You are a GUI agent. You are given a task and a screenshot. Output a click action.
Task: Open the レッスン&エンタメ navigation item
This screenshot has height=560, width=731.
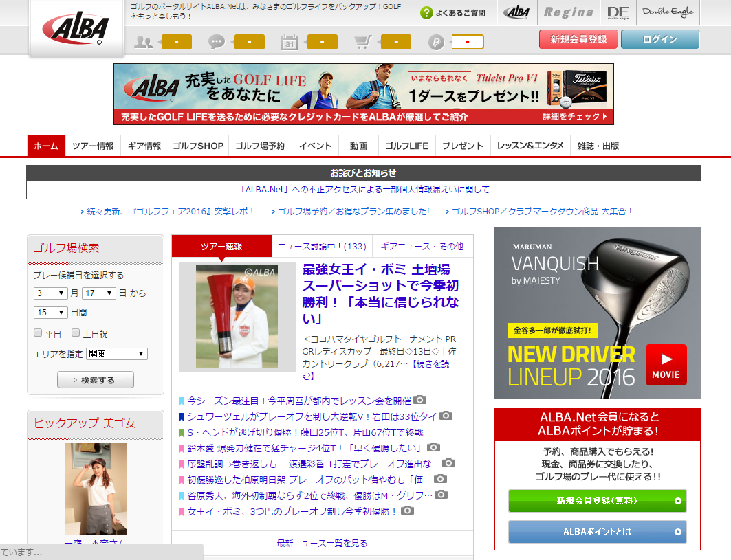click(530, 146)
